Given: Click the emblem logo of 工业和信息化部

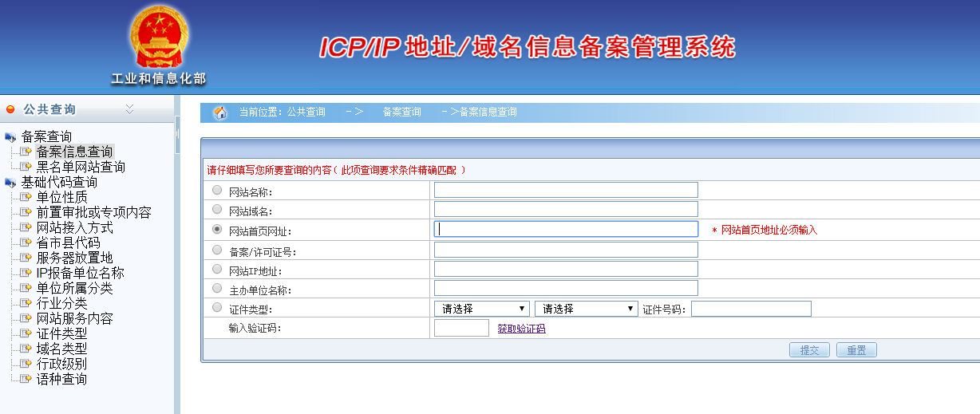Looking at the screenshot, I should coord(158,38).
